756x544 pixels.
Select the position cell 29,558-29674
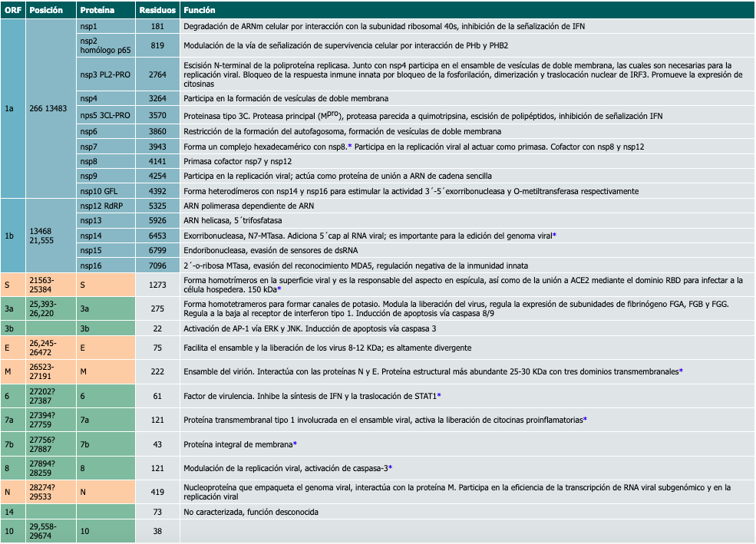point(48,531)
